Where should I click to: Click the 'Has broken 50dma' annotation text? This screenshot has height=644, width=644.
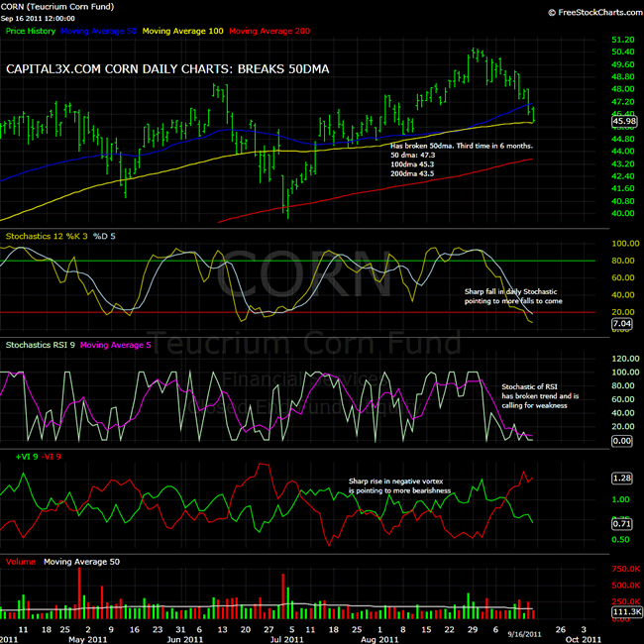(x=462, y=146)
